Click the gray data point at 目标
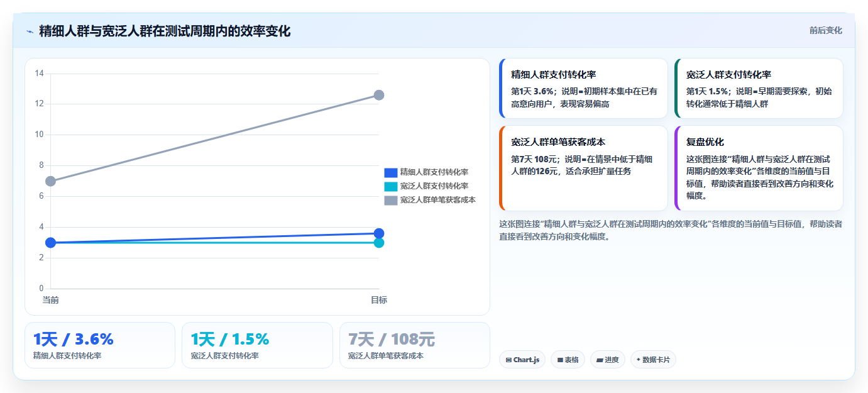The width and height of the screenshot is (868, 393). click(379, 95)
